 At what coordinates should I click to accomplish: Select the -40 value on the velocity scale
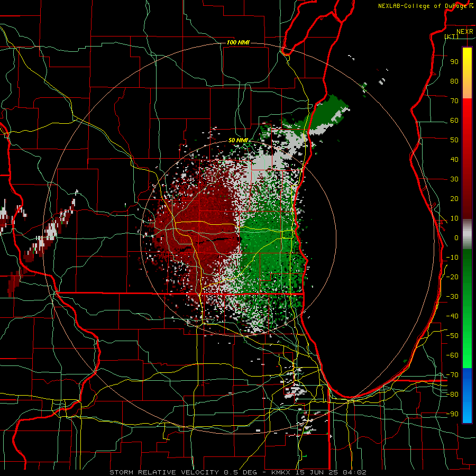(452, 316)
